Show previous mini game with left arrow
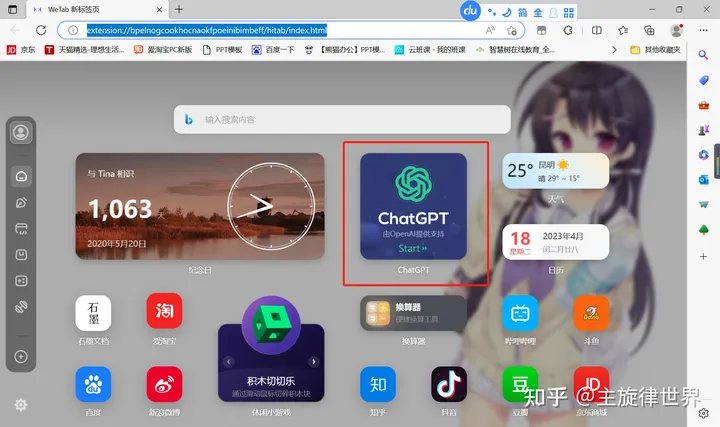 228,362
